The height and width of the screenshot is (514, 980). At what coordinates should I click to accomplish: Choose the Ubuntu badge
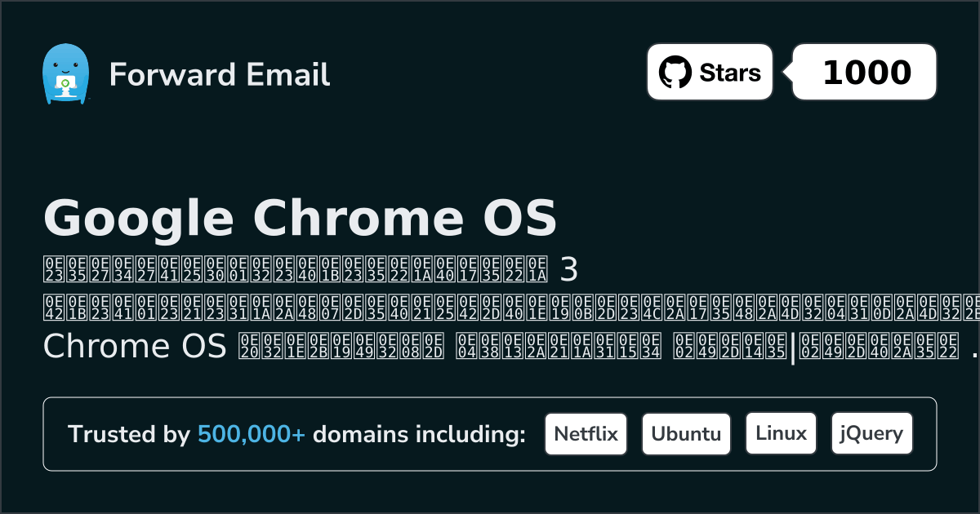[x=686, y=434]
